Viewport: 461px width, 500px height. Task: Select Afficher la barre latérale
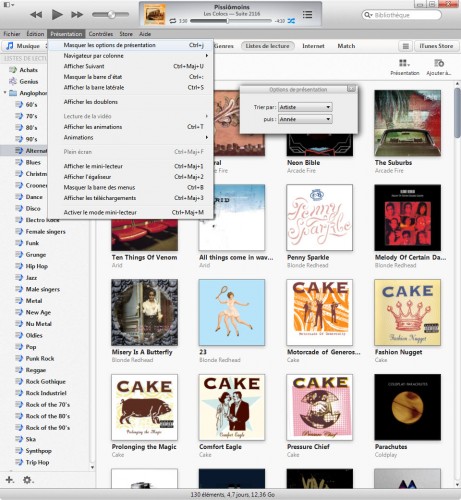[x=130, y=88]
